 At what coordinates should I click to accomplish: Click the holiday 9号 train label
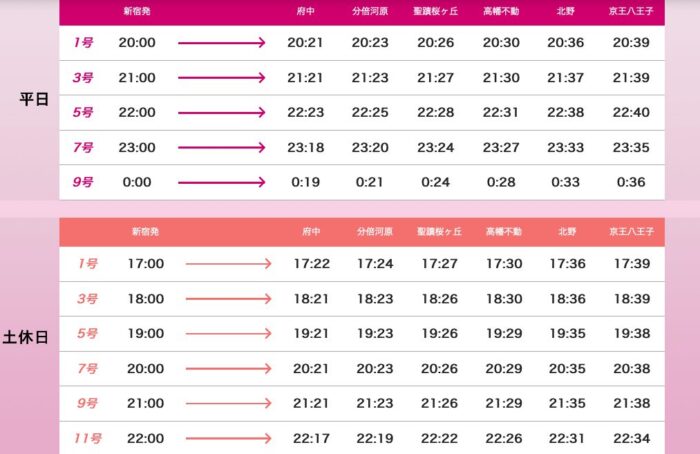click(x=88, y=404)
